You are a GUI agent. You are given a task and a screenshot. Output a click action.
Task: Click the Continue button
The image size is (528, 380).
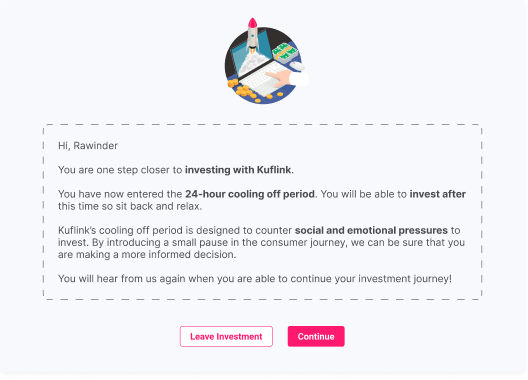(x=316, y=336)
